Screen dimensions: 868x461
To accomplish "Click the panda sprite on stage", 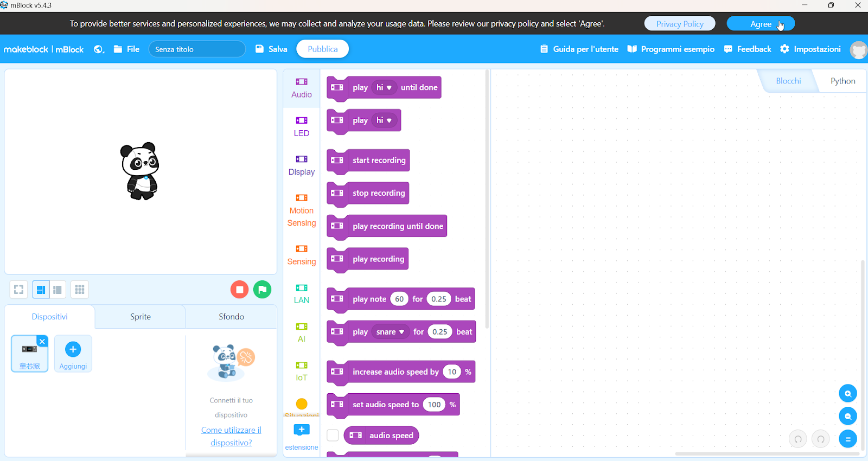I will (140, 171).
